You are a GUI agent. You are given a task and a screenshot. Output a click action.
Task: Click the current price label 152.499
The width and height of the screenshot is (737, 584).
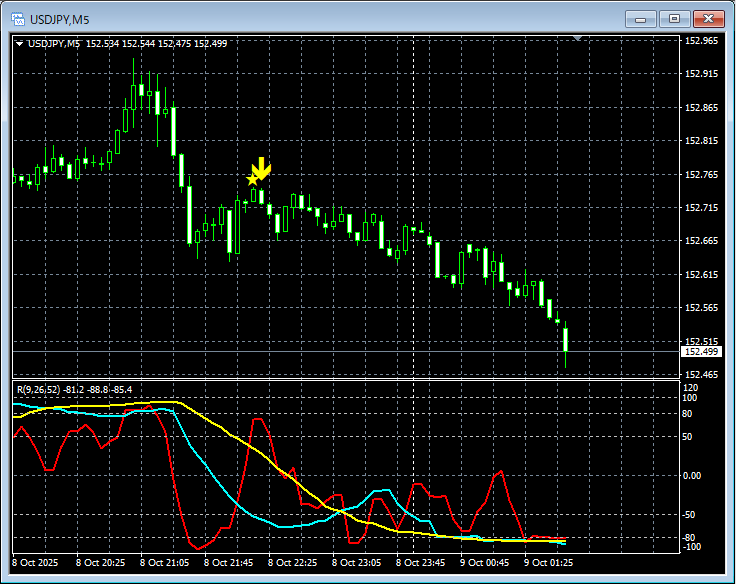click(699, 351)
